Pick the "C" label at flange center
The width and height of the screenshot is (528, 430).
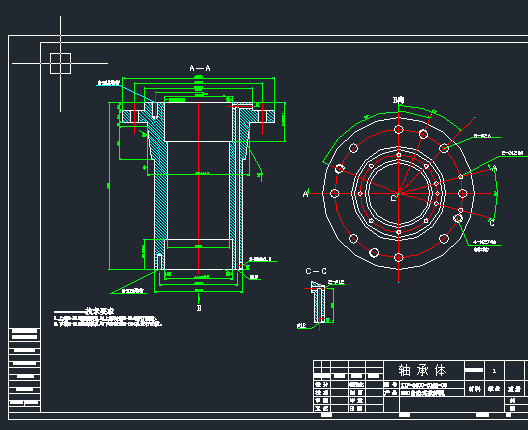393,198
